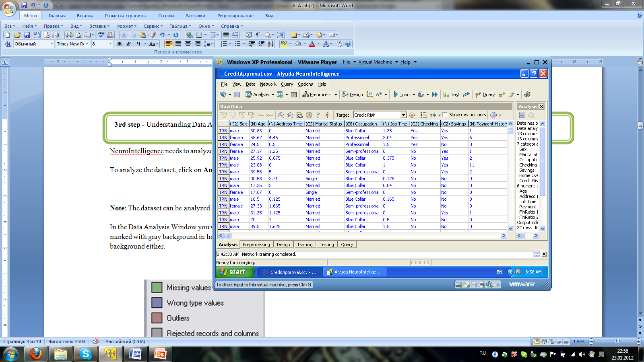
Task: Click the fast-forward training icon
Action: click(435, 95)
